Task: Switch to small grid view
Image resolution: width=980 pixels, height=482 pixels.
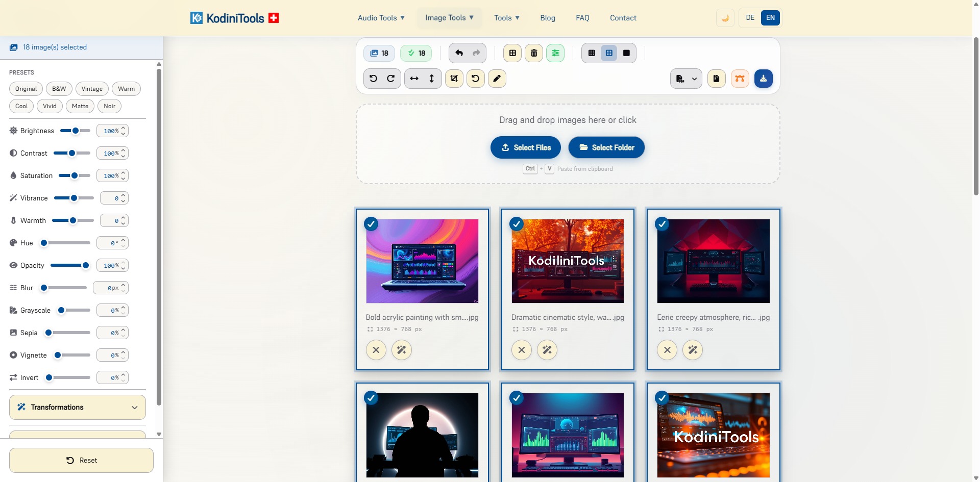Action: point(592,53)
